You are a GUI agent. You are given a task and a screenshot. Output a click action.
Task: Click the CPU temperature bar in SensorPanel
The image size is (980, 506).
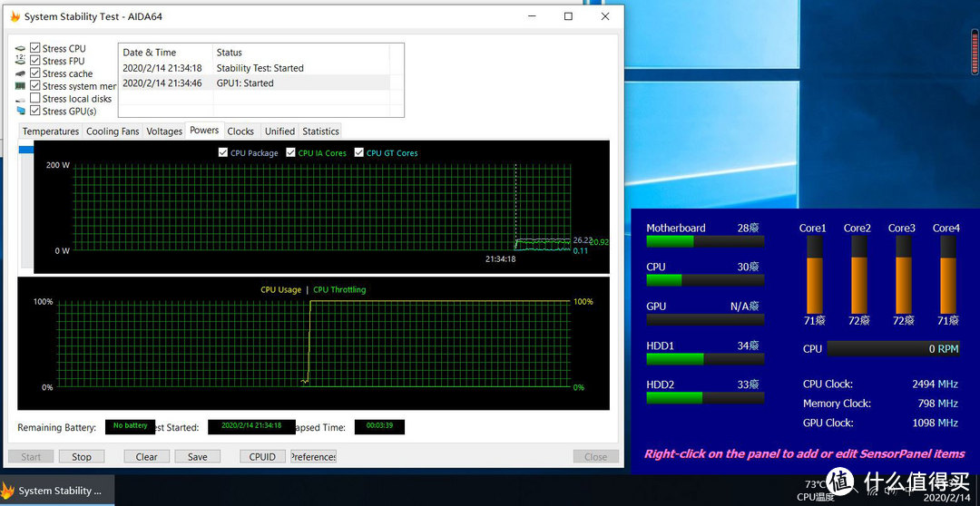point(705,280)
